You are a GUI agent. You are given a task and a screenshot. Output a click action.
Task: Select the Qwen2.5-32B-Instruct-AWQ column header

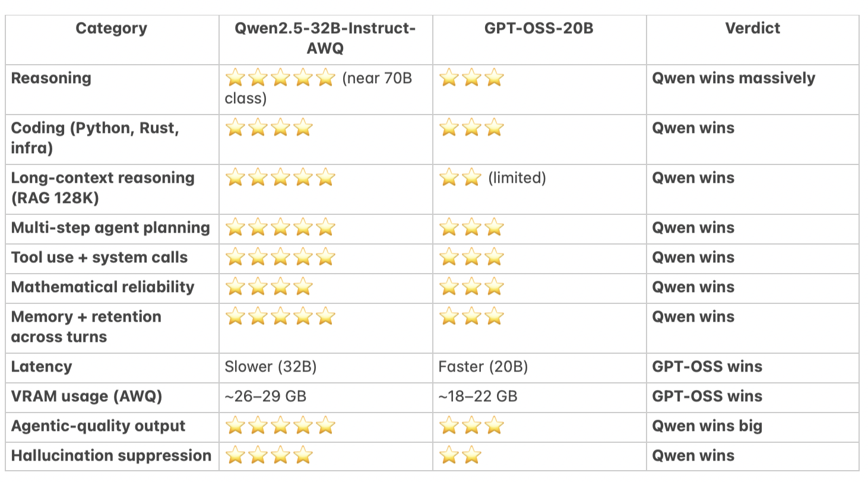point(325,38)
